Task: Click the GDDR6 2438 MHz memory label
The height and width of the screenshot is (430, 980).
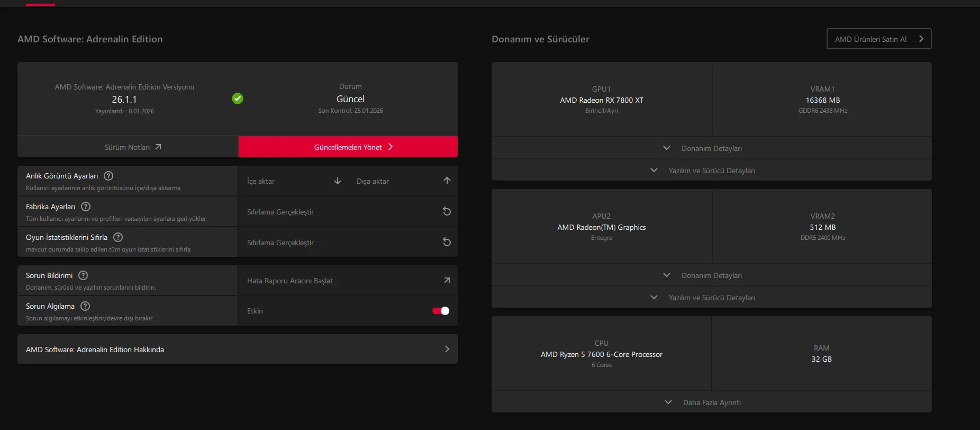Action: [x=823, y=111]
